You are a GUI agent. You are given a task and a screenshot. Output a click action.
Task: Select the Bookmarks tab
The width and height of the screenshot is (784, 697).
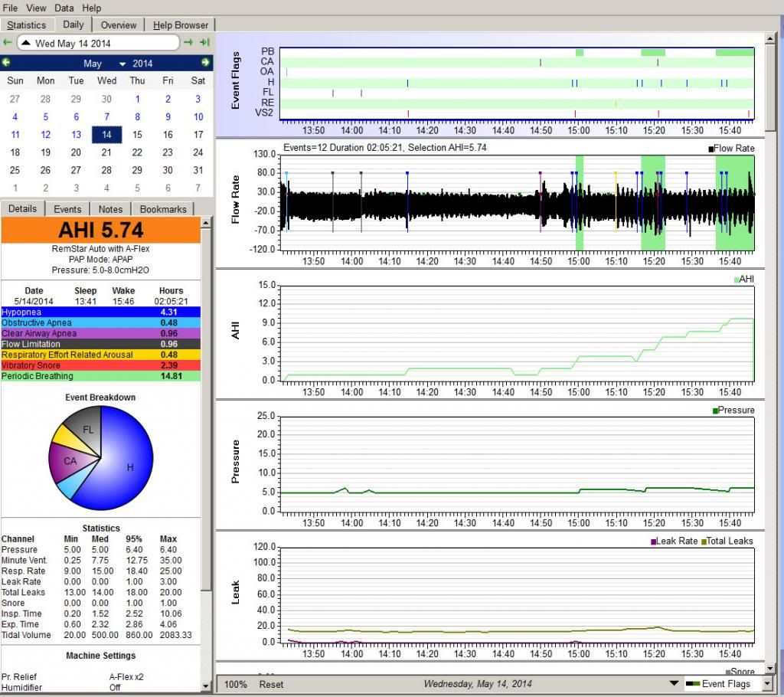point(163,209)
